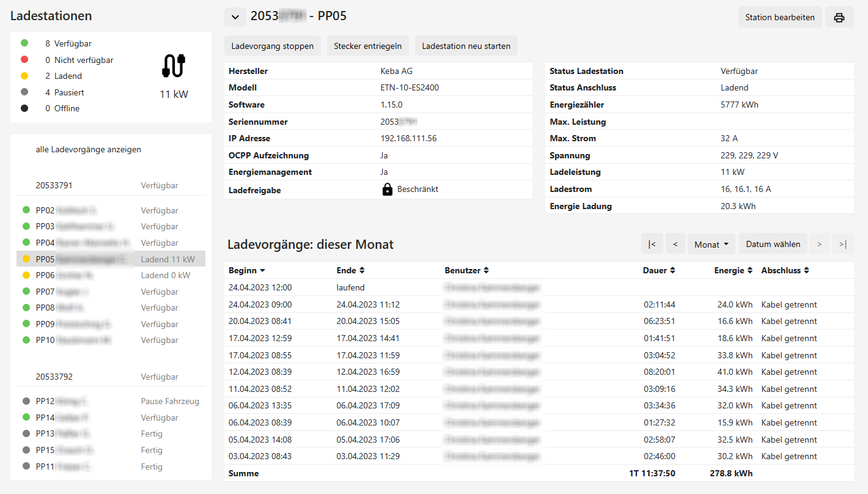Select charging point PP03
This screenshot has height=494, width=868.
pyautogui.click(x=111, y=226)
